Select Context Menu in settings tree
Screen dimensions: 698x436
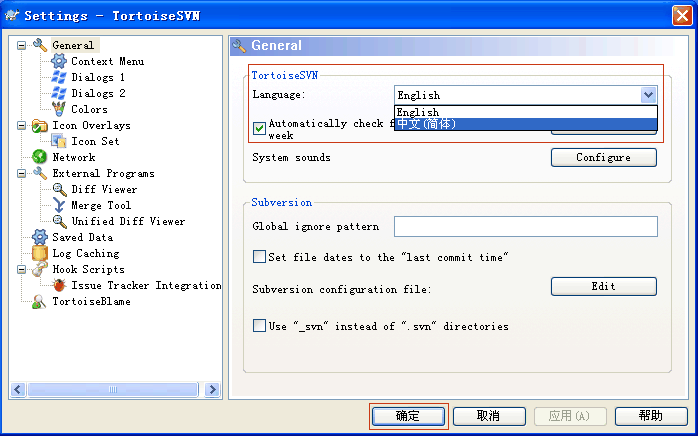point(107,61)
